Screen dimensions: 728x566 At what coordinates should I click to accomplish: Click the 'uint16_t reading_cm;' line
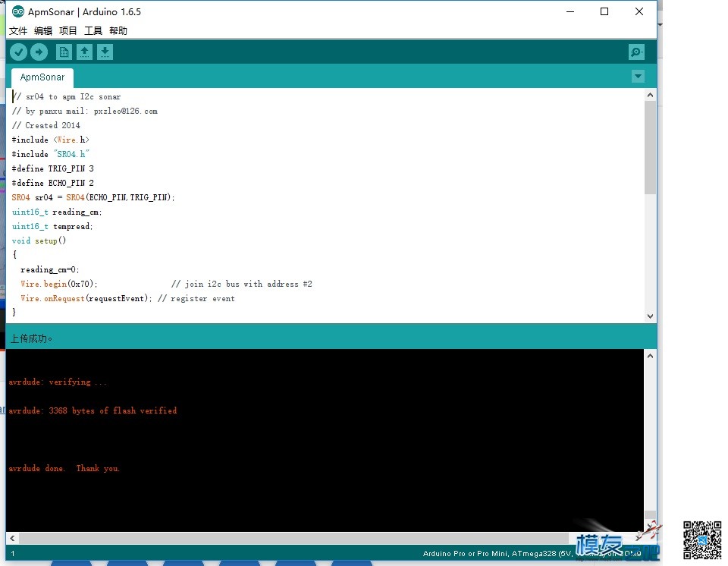pyautogui.click(x=57, y=212)
